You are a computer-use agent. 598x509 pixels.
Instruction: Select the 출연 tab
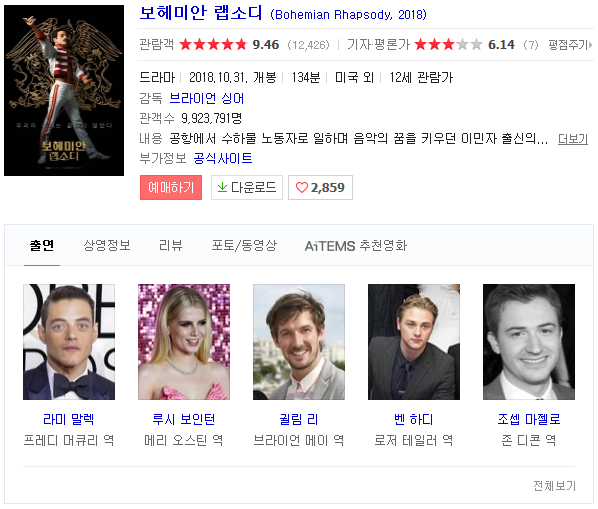42,246
